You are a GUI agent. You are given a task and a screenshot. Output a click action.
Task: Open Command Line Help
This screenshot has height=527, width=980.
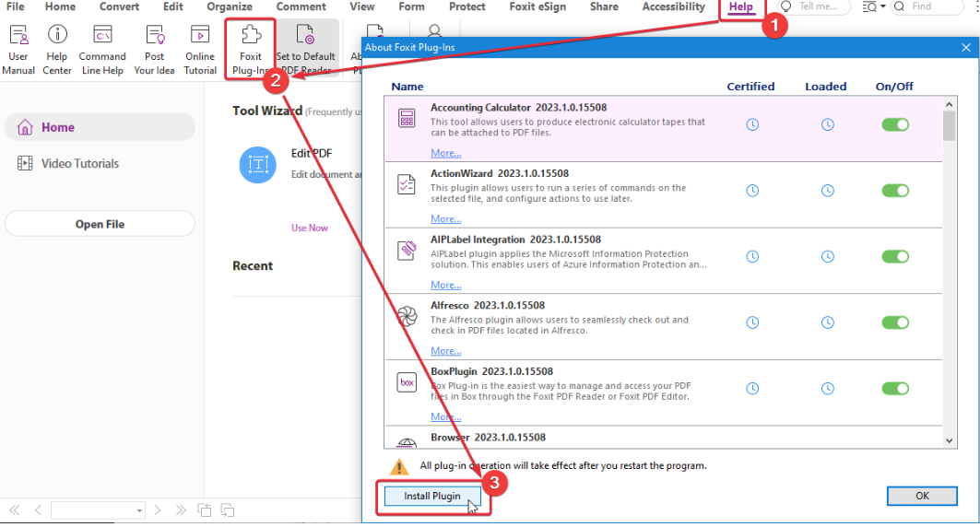(102, 37)
